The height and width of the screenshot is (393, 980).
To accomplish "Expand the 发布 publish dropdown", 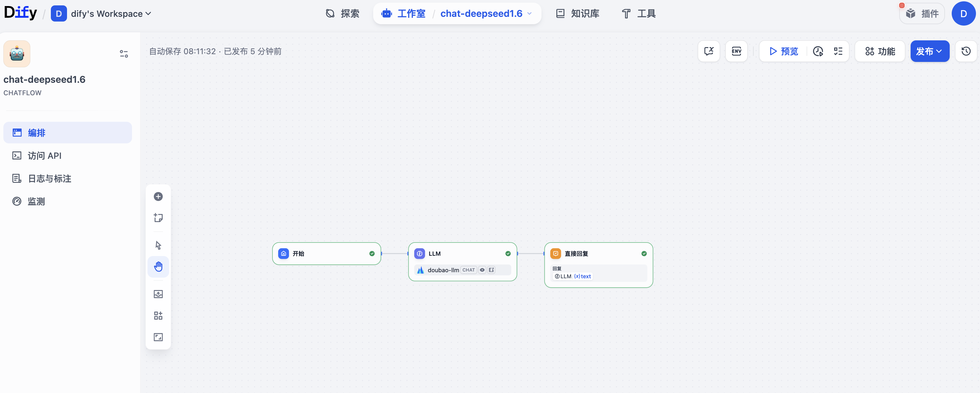I will (929, 51).
